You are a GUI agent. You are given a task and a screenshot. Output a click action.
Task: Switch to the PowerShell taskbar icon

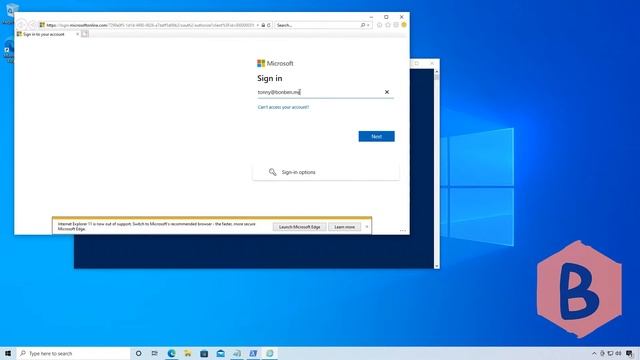[253, 353]
